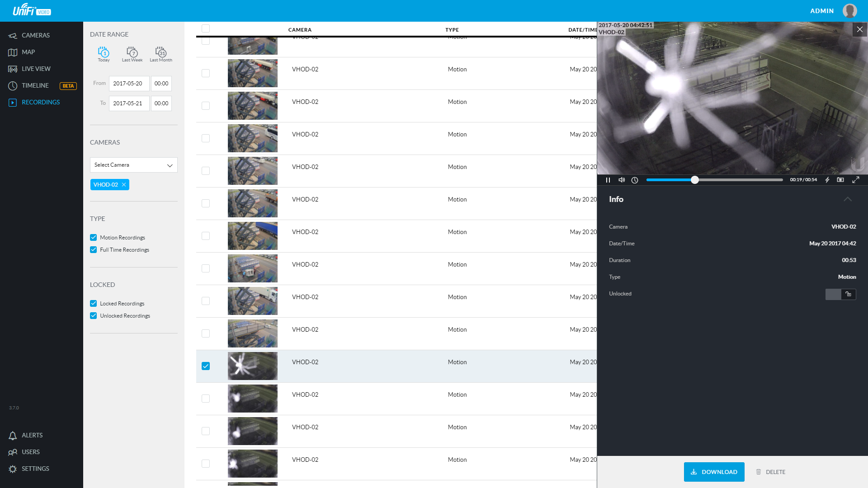The image size is (868, 488).
Task: Click the To time field
Action: pos(161,103)
